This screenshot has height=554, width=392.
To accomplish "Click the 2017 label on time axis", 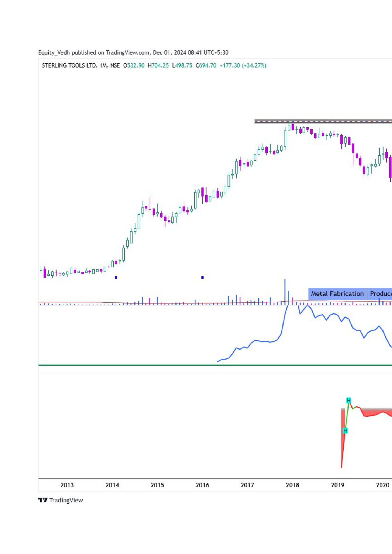I will click(247, 485).
